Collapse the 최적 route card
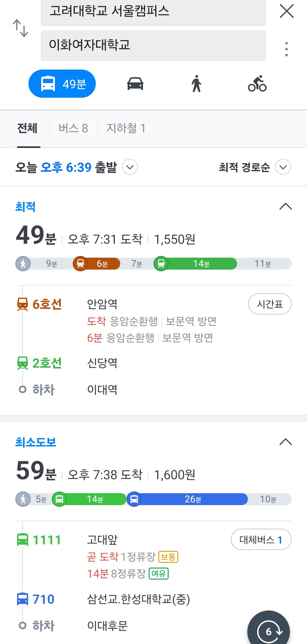The height and width of the screenshot is (644, 307). (x=286, y=207)
